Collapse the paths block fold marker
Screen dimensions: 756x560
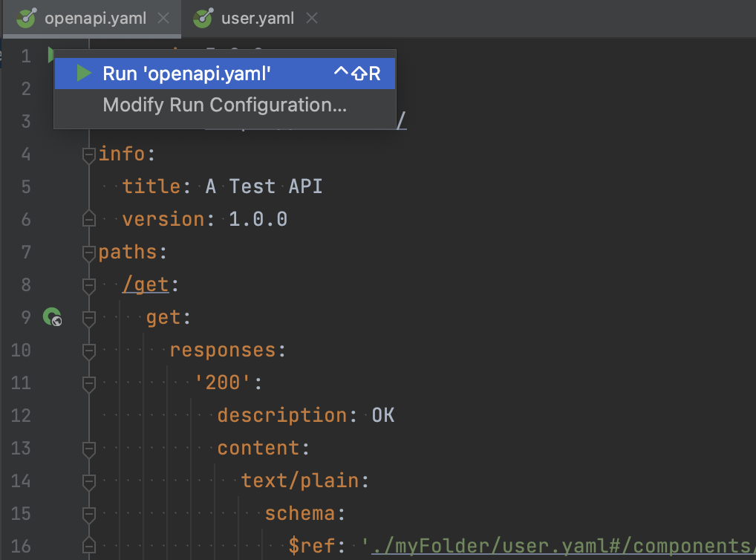coord(88,253)
